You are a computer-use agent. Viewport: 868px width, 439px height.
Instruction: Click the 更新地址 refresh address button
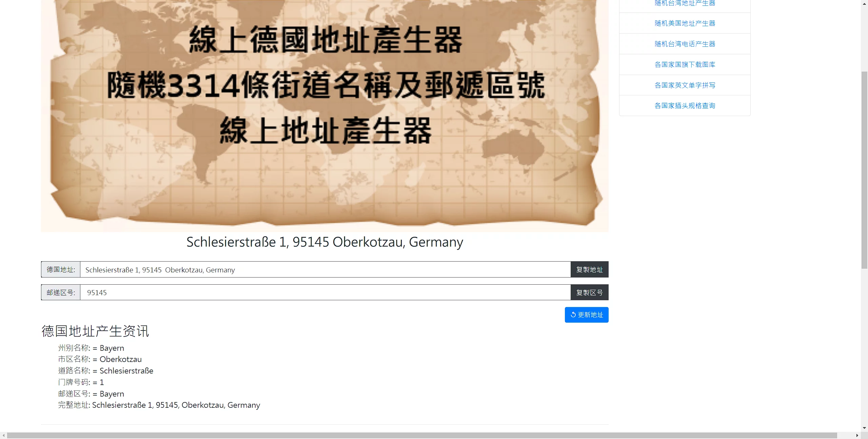pyautogui.click(x=586, y=315)
